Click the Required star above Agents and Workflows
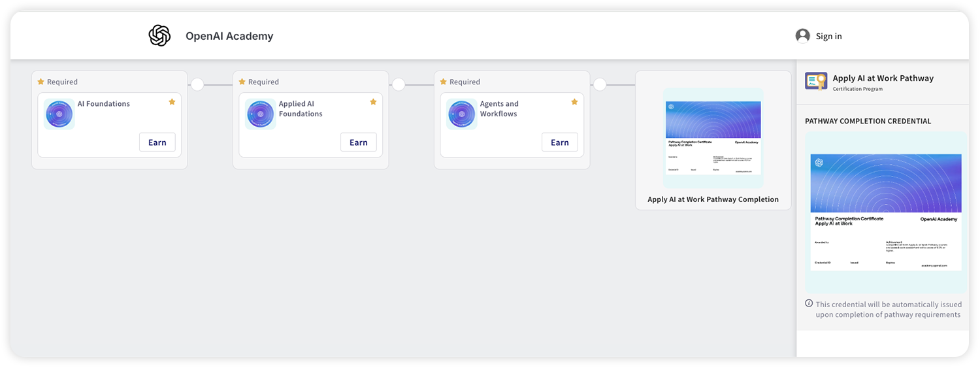Image resolution: width=980 pixels, height=368 pixels. pos(443,82)
